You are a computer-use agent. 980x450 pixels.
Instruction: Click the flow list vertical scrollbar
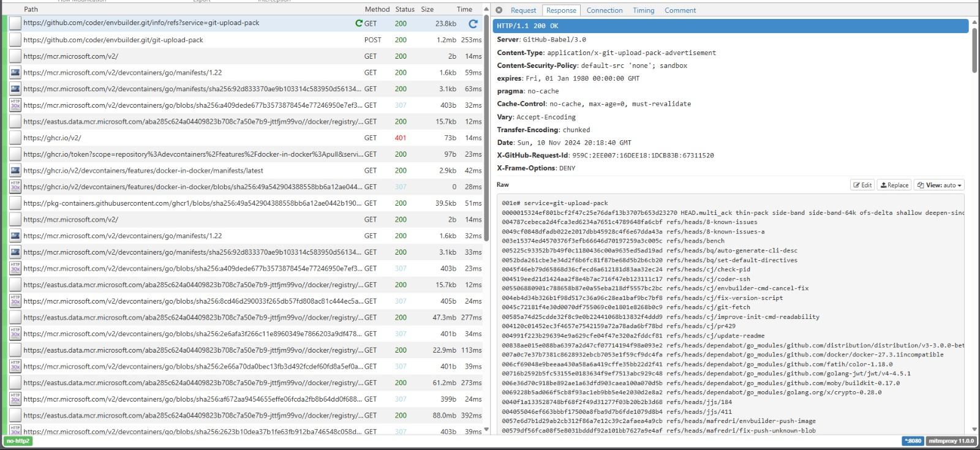coord(487,122)
